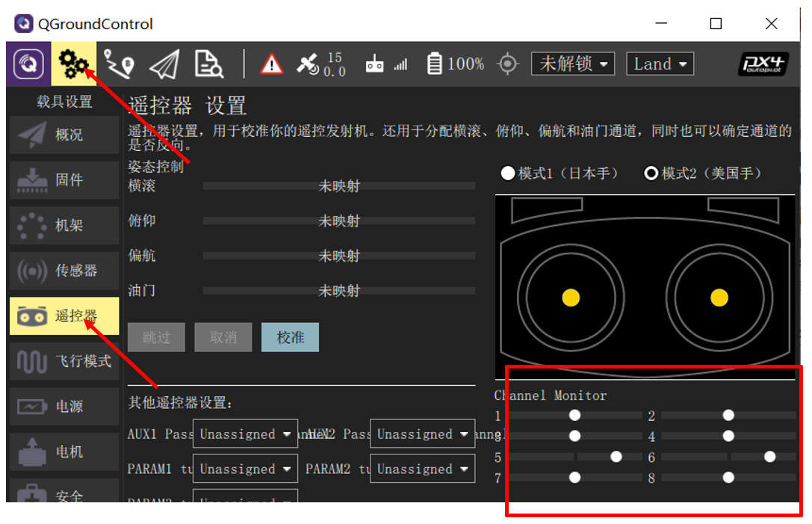Click channel 1 monitor slider handle
This screenshot has width=812, height=524.
(x=574, y=415)
